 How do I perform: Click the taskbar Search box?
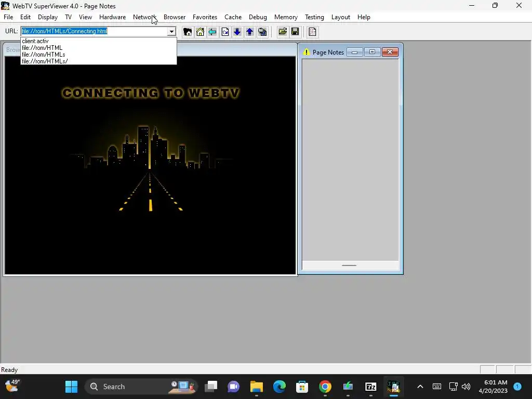click(140, 387)
